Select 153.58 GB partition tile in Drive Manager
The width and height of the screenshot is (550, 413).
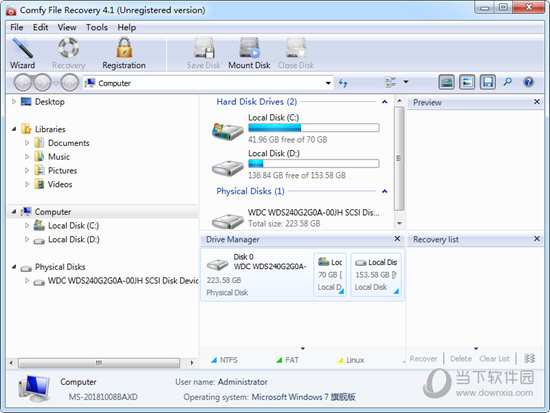[x=376, y=274]
